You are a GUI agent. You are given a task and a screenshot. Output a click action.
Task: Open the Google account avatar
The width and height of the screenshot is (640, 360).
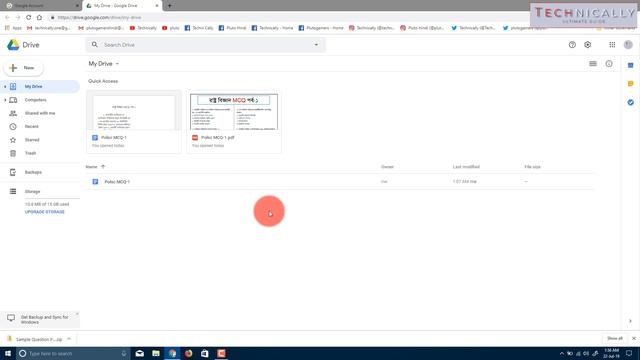[x=628, y=45]
